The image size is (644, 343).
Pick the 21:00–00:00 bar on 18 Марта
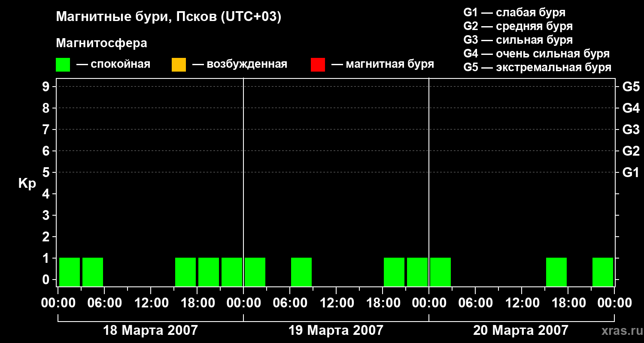point(232,272)
